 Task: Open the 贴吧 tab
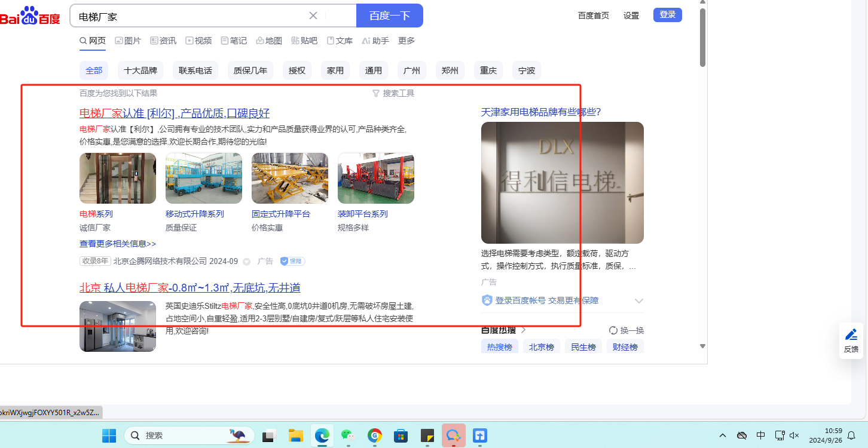[304, 41]
